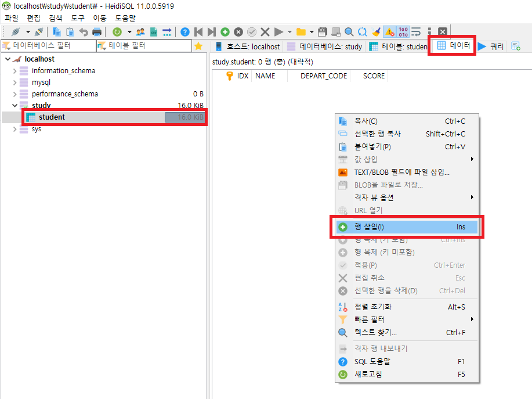
Task: Choose Copy (복사) in context menu
Action: point(407,121)
